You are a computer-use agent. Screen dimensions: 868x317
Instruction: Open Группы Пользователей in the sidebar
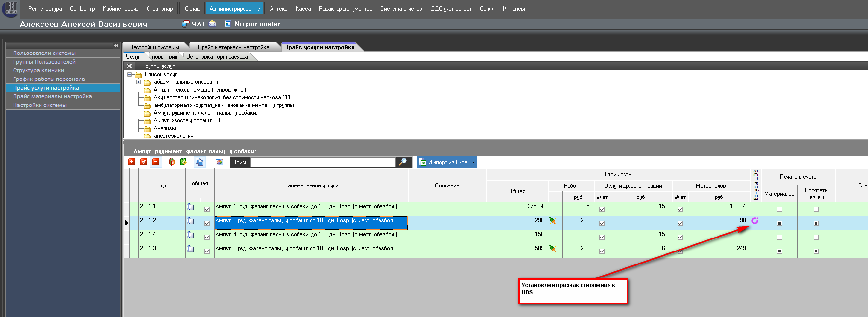point(44,62)
